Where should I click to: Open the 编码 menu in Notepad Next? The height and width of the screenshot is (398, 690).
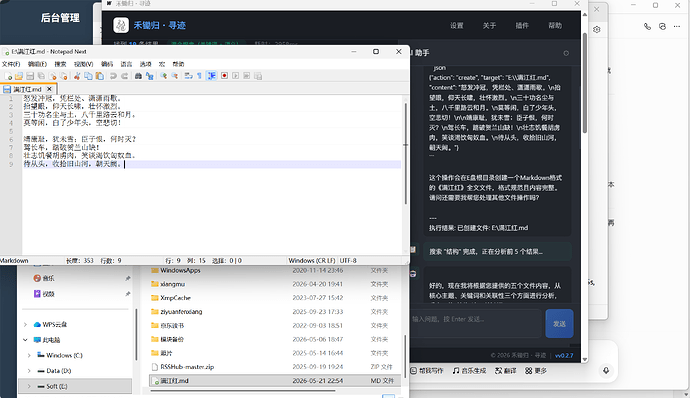click(x=107, y=64)
